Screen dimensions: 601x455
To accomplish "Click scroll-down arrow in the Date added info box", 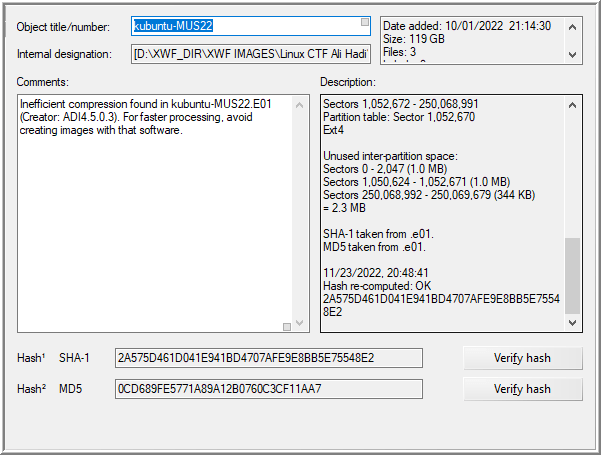I will pyautogui.click(x=572, y=55).
